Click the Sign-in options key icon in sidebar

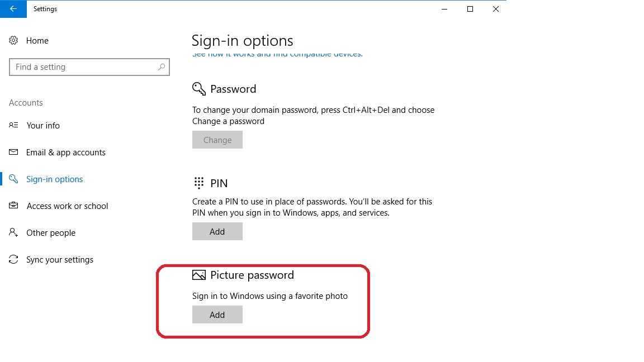(13, 179)
